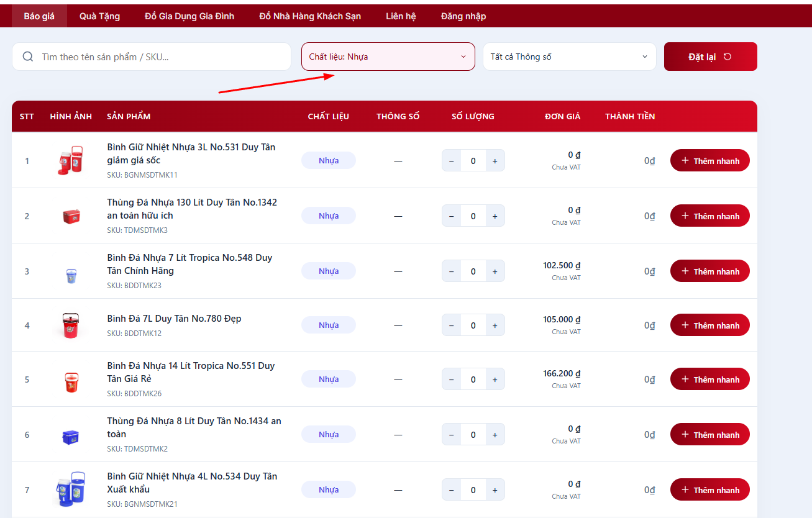Click the search magnifier icon
Screen dimensions: 812x518
pyautogui.click(x=28, y=57)
